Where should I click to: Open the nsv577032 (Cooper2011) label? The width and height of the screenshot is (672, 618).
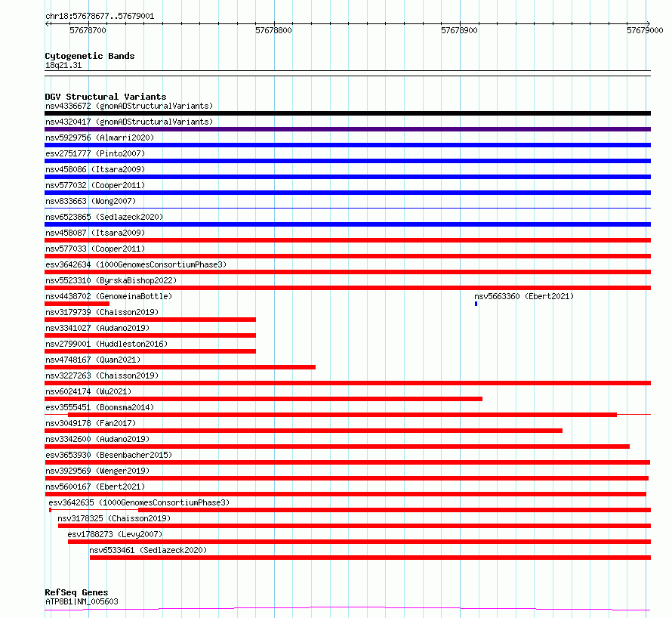point(95,185)
